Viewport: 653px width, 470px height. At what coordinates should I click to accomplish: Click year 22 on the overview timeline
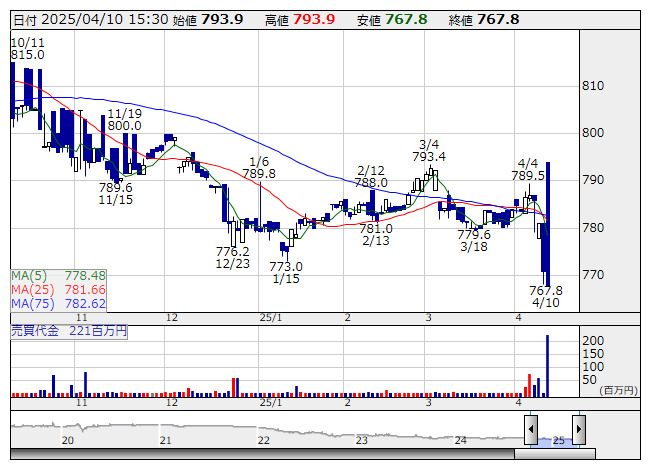click(264, 440)
